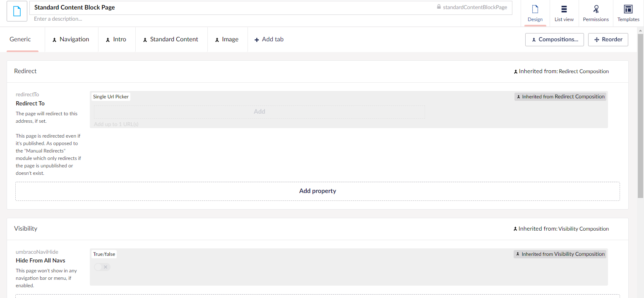Click the Reorder button

click(x=608, y=40)
